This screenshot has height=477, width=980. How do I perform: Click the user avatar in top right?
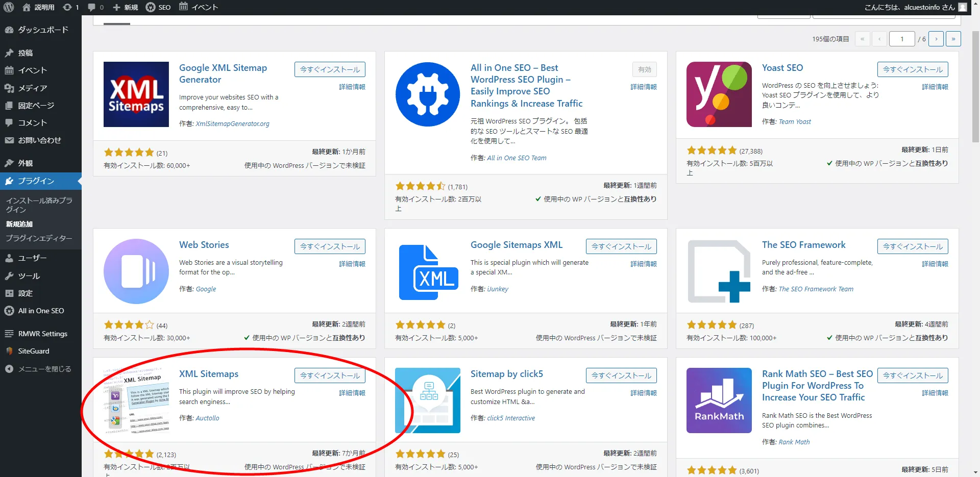(x=963, y=7)
